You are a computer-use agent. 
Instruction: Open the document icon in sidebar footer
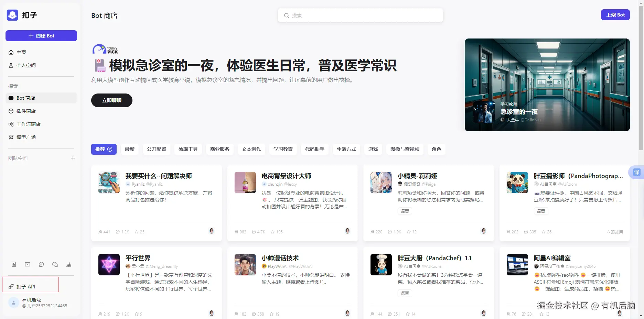pyautogui.click(x=14, y=264)
